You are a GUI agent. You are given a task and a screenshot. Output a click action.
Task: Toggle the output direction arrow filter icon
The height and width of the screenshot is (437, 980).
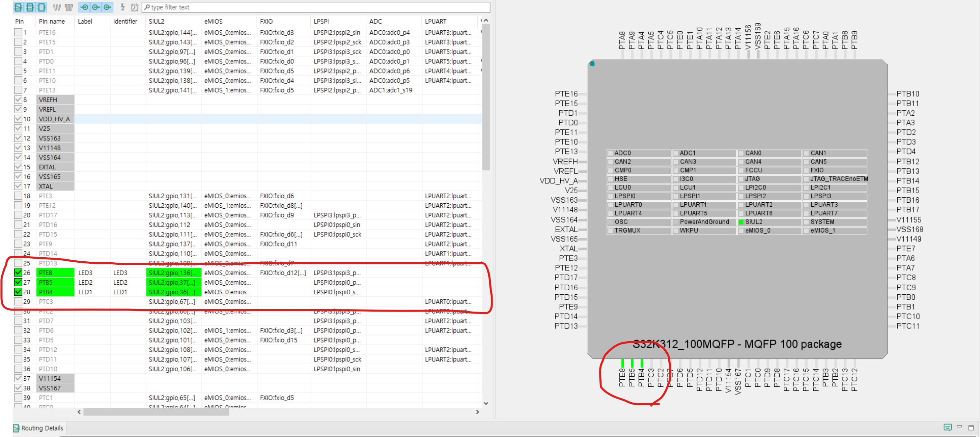coord(96,7)
